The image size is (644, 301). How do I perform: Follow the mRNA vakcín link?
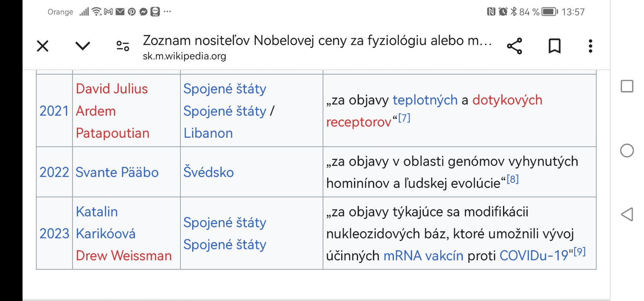(422, 255)
